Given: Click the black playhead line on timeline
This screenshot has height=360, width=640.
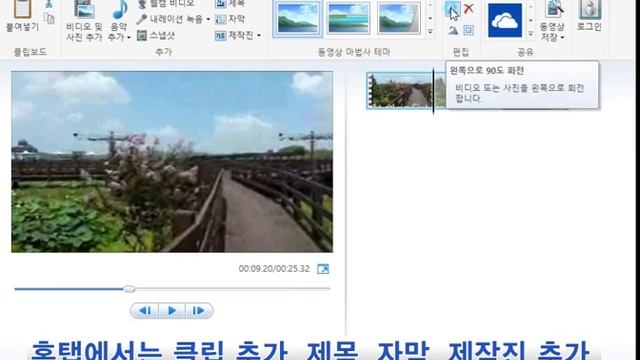Looking at the screenshot, I should 433,91.
